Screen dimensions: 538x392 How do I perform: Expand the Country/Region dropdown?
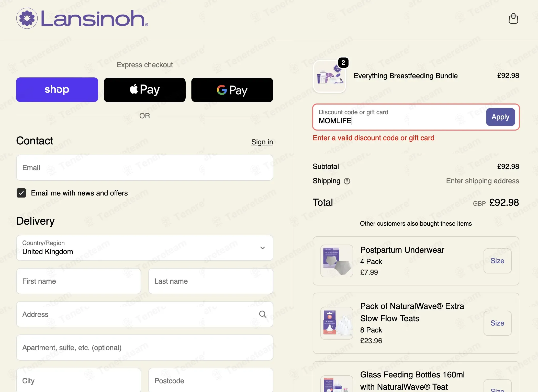[x=145, y=248]
